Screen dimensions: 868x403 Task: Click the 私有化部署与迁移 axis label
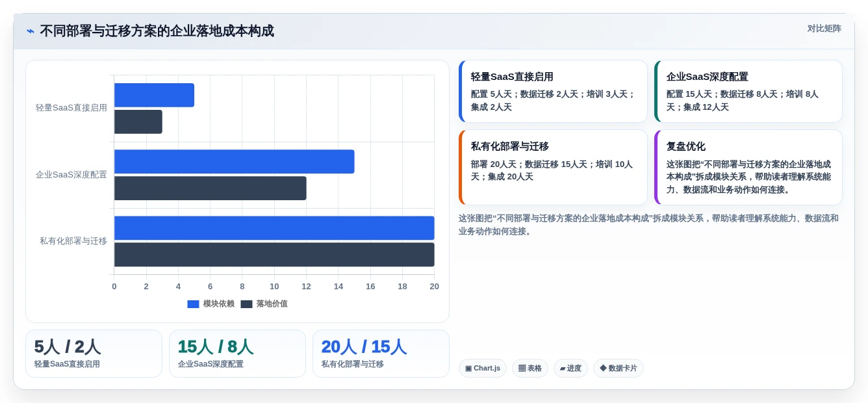(73, 241)
